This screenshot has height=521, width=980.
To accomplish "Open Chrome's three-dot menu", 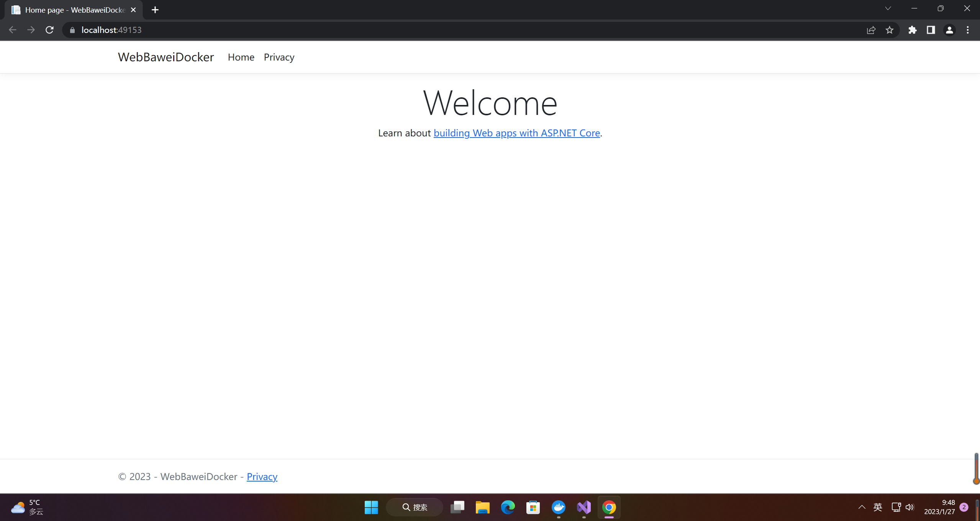I will pyautogui.click(x=968, y=30).
